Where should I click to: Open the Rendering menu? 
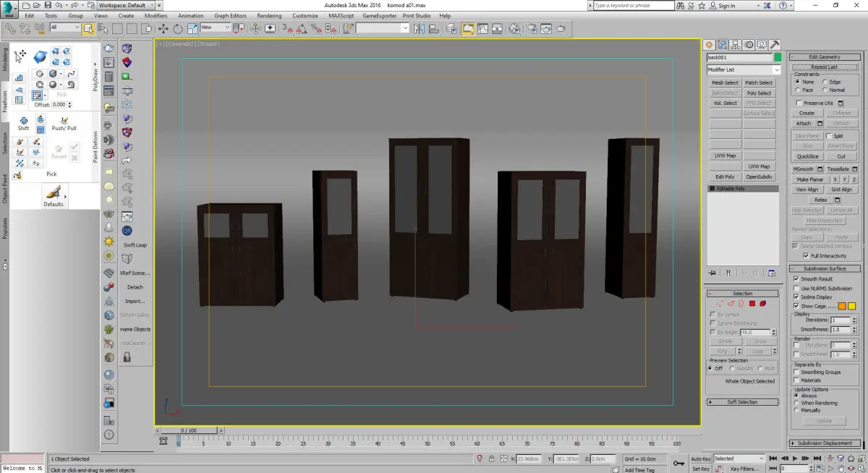269,15
